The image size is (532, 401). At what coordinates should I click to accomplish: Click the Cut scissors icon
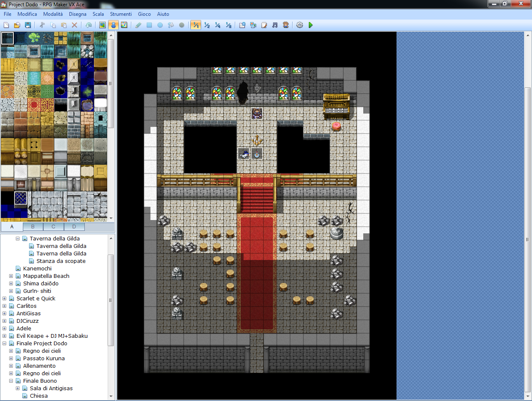(42, 25)
